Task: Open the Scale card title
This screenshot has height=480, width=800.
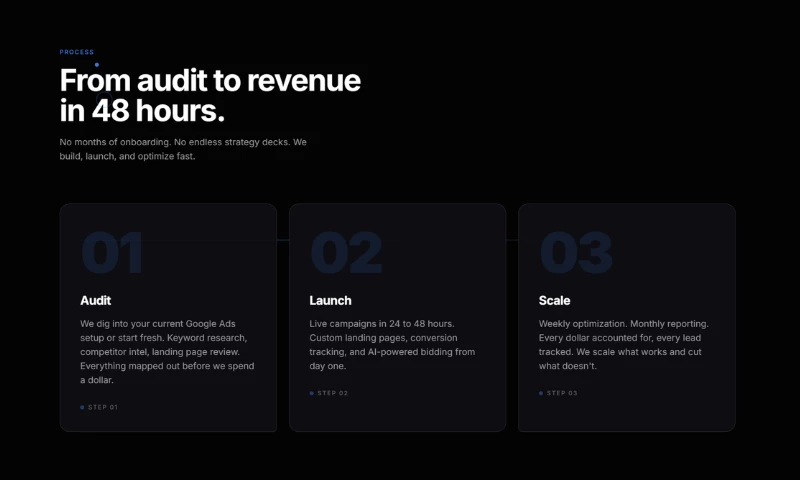Action: click(x=554, y=300)
